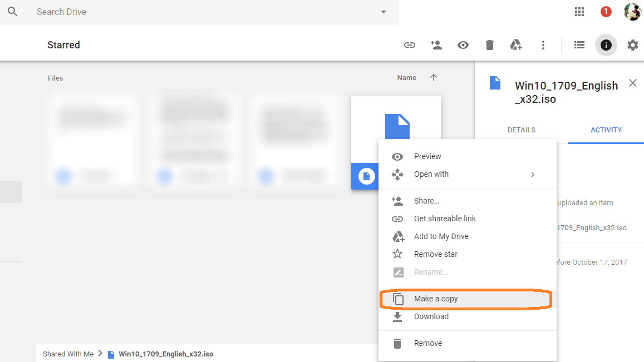The width and height of the screenshot is (644, 362).
Task: Click the Add to My Drive toolbar icon
Action: [x=516, y=45]
